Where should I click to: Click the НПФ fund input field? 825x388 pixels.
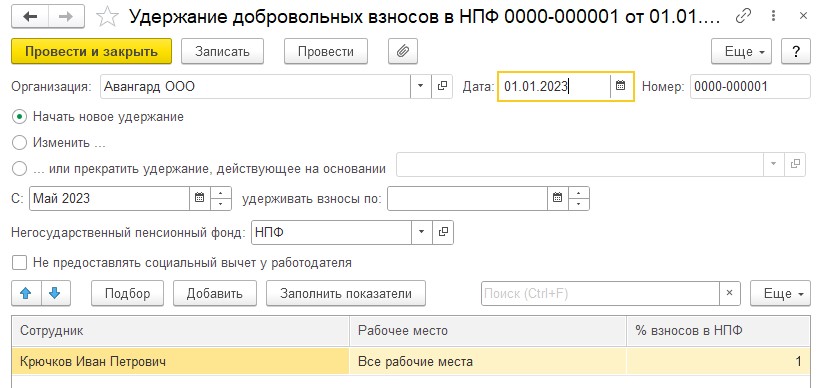(x=331, y=232)
